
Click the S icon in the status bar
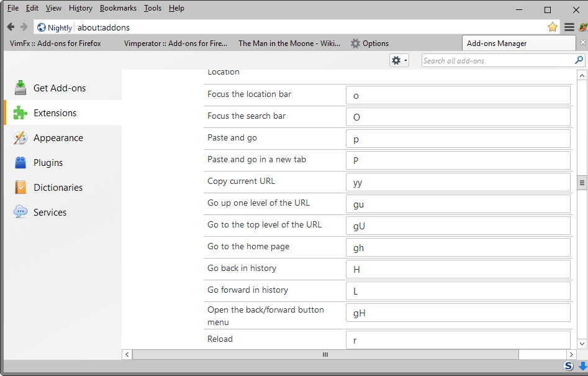[x=569, y=366]
